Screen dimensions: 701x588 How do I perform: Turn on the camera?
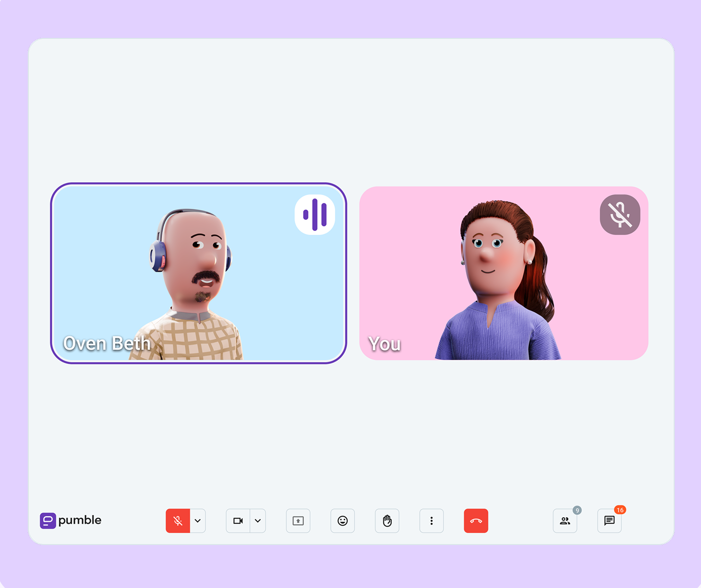pos(239,521)
